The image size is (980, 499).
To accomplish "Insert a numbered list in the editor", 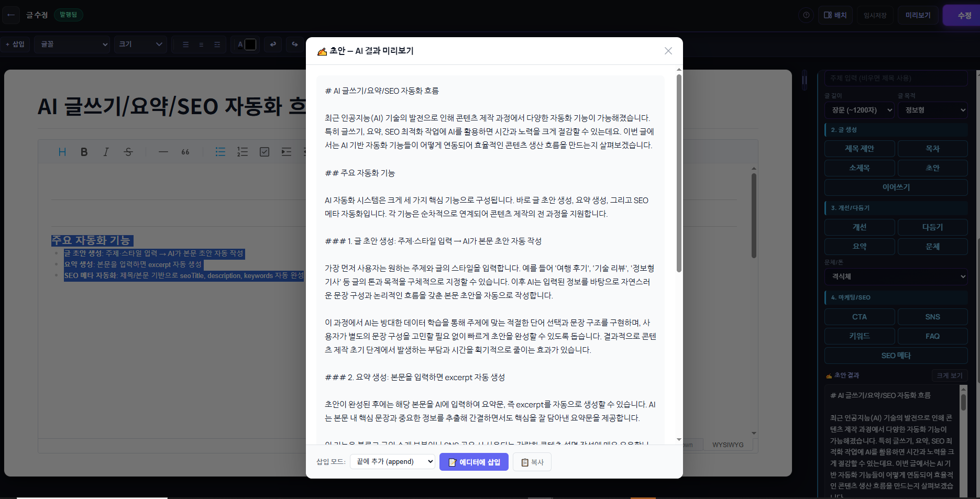I will point(243,152).
